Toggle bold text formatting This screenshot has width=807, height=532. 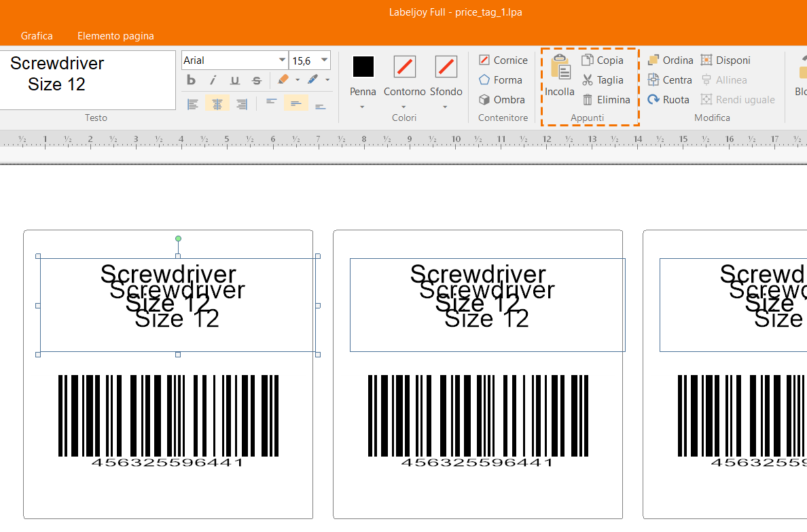pos(192,79)
